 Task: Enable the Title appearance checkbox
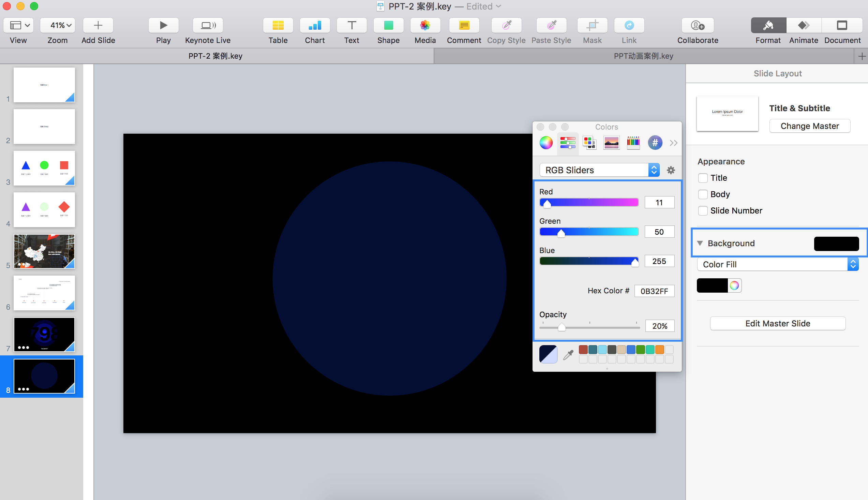tap(703, 178)
